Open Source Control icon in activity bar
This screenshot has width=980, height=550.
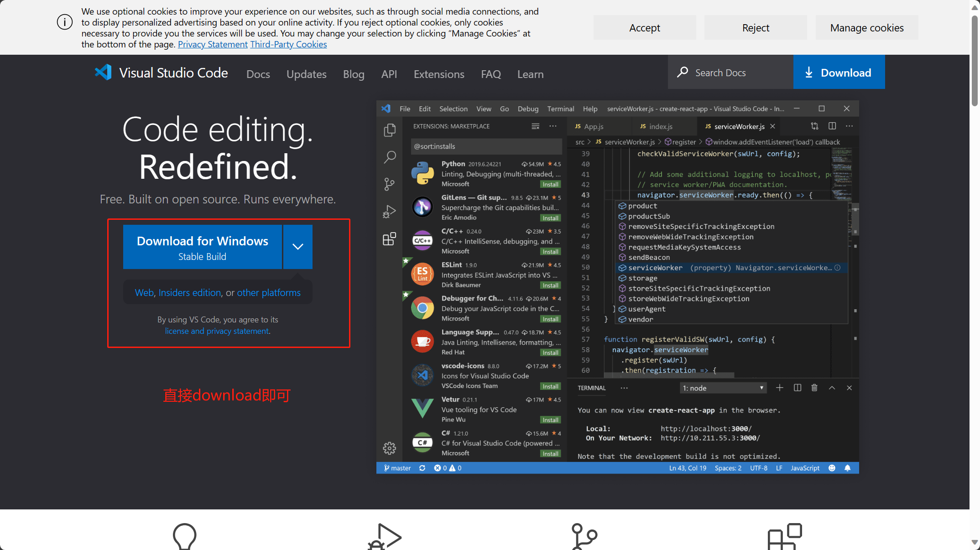(x=389, y=184)
